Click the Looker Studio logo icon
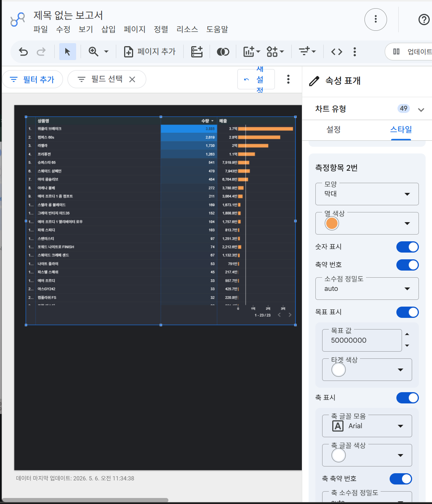The width and height of the screenshot is (432, 504). point(18,20)
